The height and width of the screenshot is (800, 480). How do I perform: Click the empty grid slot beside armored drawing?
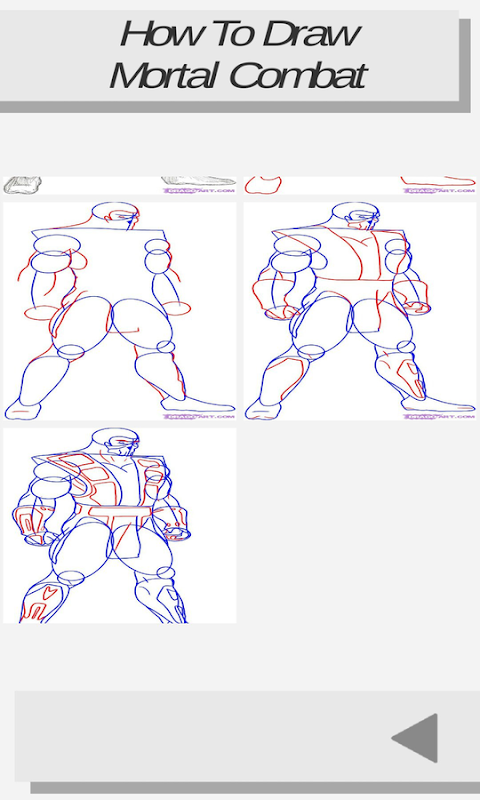[360, 526]
